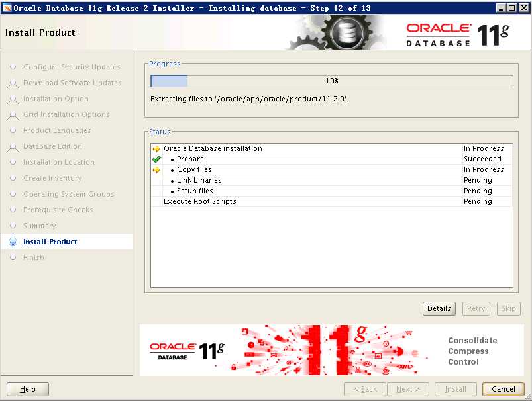This screenshot has width=532, height=401.
Task: Click the Retry button
Action: click(x=476, y=308)
